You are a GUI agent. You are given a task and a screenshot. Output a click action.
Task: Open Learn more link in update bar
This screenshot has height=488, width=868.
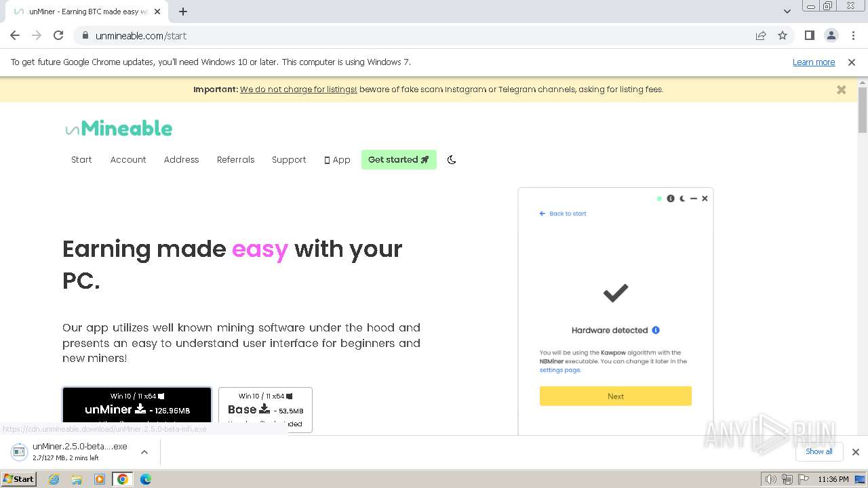pos(814,62)
